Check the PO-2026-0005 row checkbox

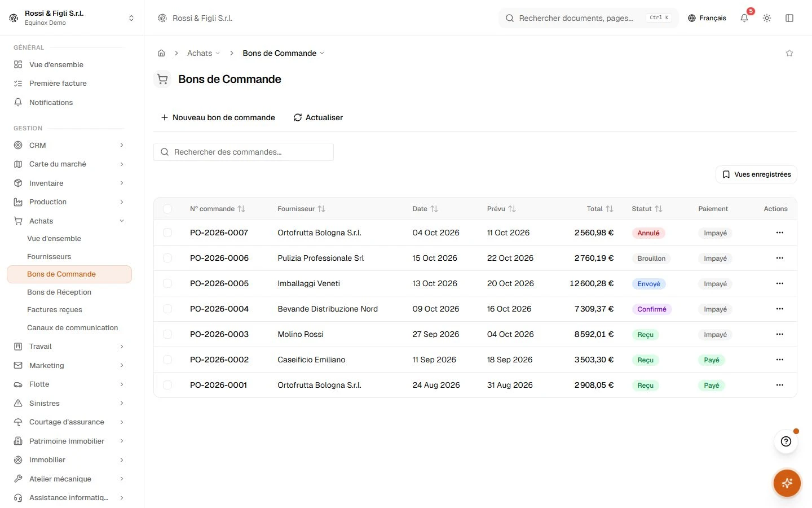coord(167,283)
